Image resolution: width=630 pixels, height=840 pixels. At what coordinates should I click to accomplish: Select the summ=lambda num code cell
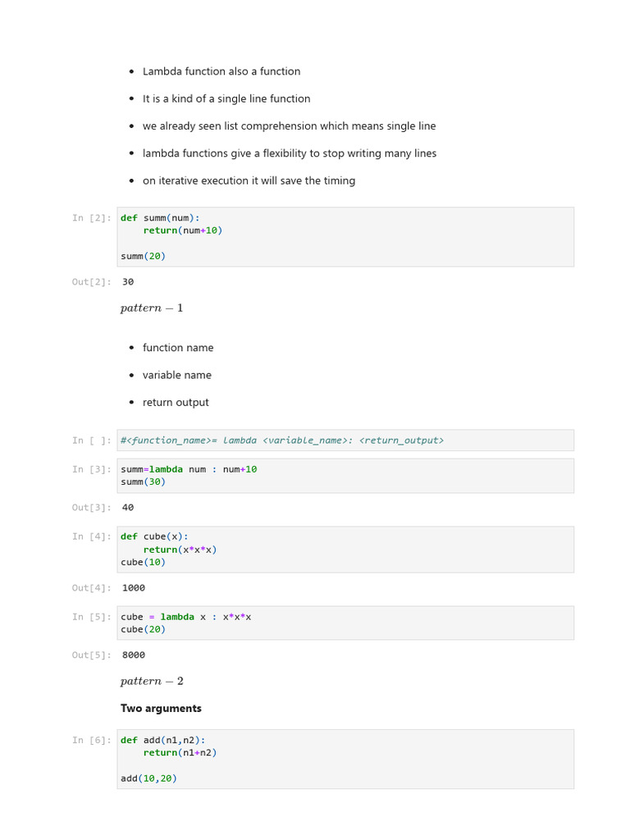click(345, 476)
